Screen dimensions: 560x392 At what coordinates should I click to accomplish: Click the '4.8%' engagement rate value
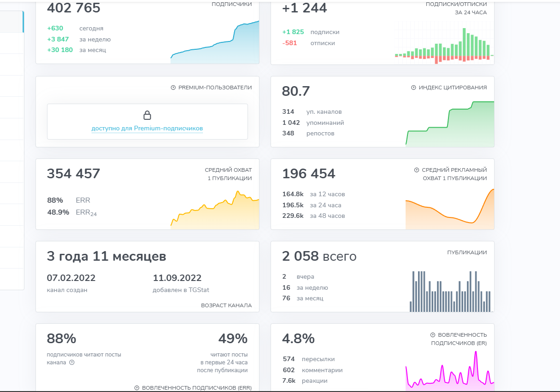click(x=298, y=339)
